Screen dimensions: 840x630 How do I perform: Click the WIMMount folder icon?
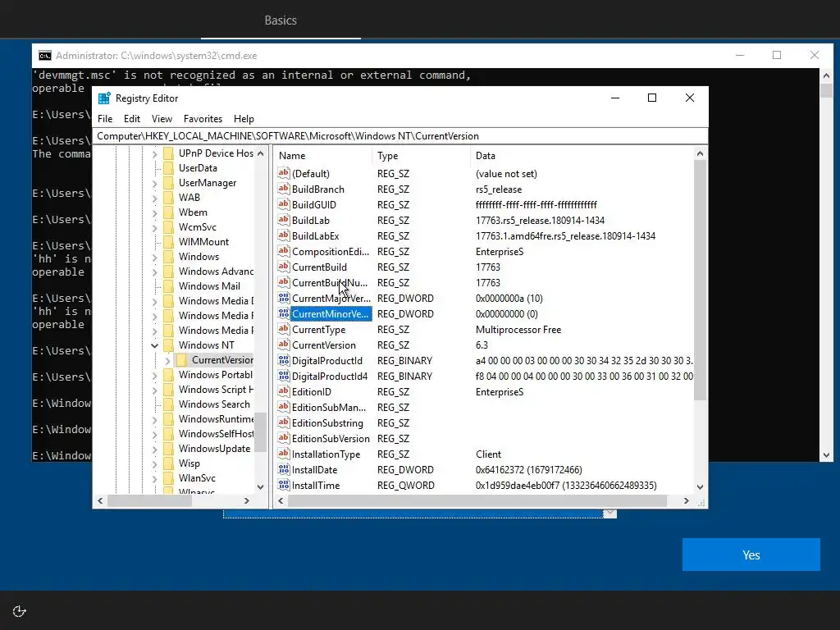click(x=168, y=242)
